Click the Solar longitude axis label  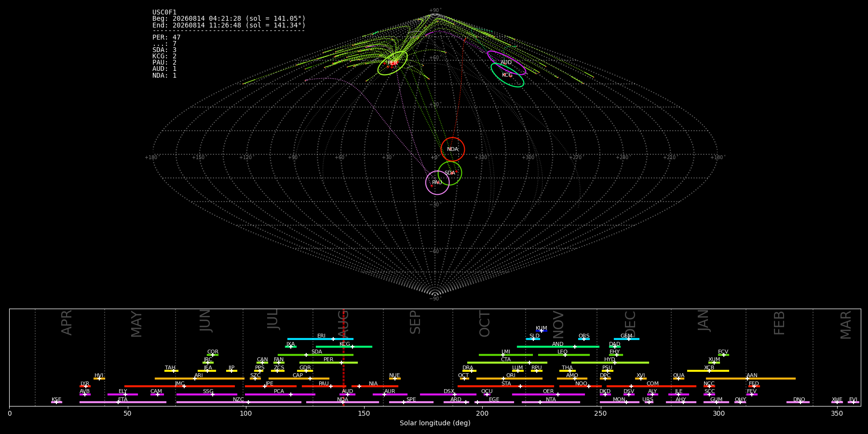click(x=435, y=423)
